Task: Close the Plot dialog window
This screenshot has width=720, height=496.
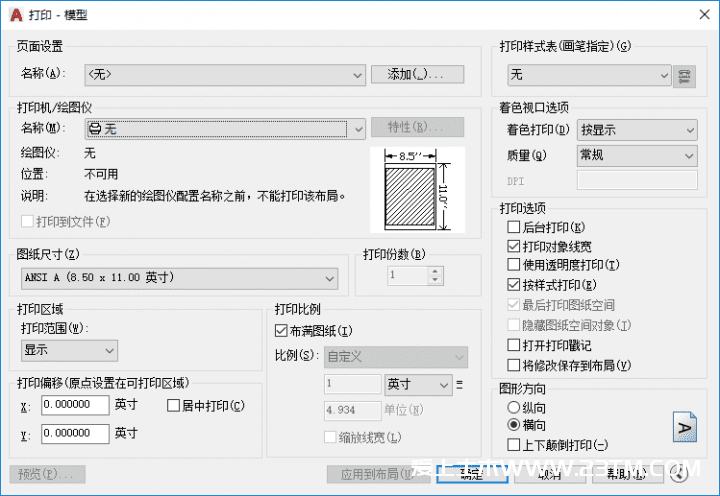Action: [704, 15]
